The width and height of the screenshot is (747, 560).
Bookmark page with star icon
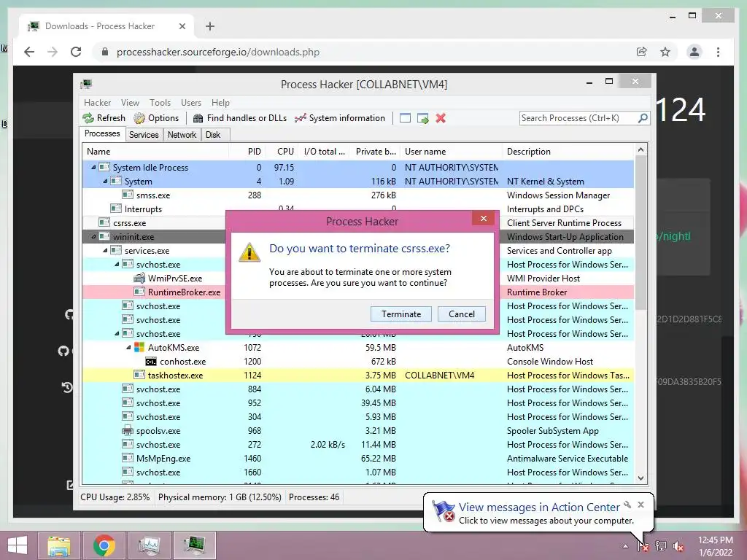tap(665, 52)
